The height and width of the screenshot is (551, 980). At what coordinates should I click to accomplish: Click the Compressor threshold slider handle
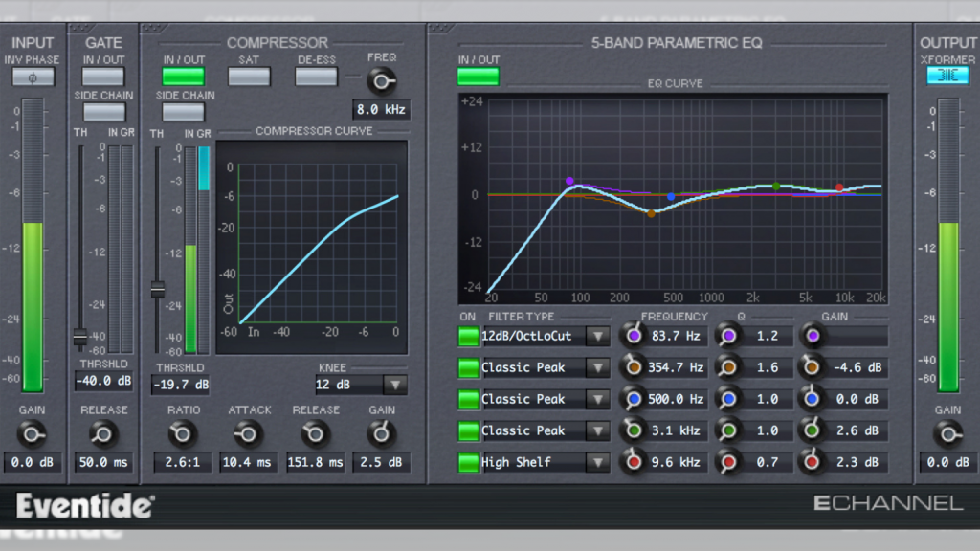pyautogui.click(x=158, y=289)
